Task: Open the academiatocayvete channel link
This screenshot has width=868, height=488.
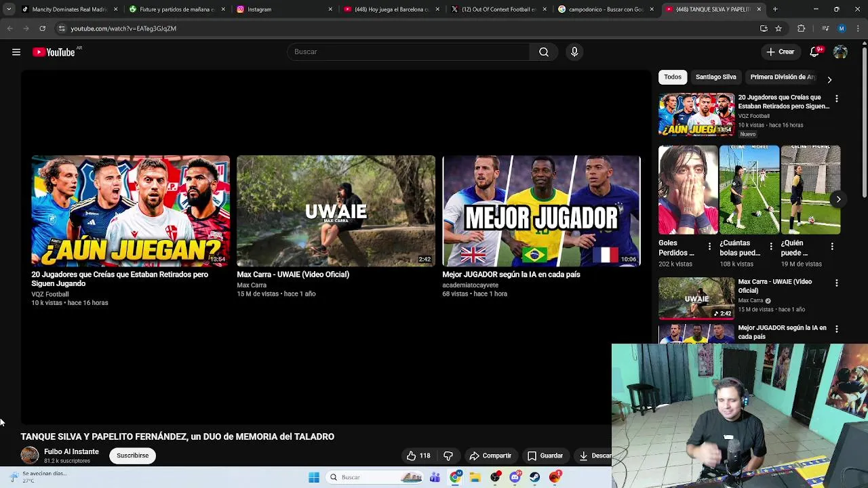Action: pos(470,285)
